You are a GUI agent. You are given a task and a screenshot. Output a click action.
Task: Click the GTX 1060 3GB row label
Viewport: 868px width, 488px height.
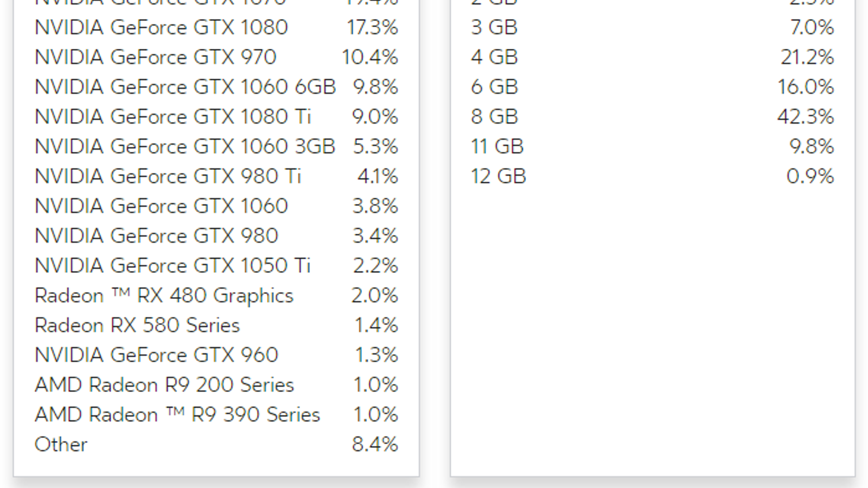coord(185,147)
